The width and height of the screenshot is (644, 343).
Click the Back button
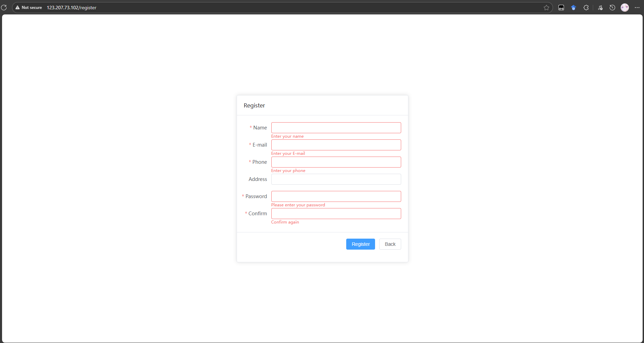pos(390,244)
